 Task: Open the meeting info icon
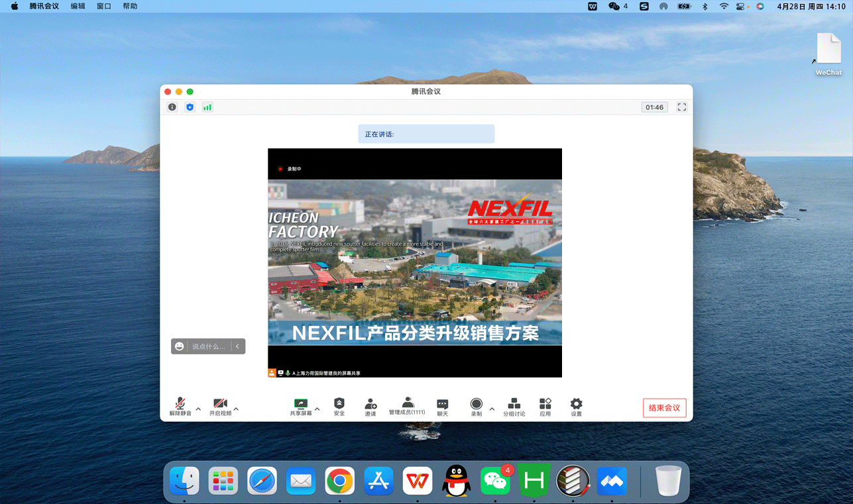[172, 107]
